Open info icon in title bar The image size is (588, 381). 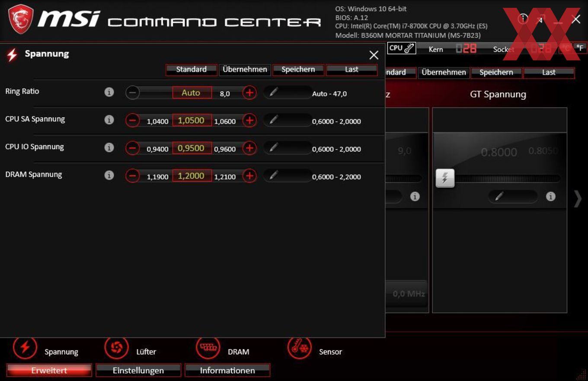click(523, 19)
